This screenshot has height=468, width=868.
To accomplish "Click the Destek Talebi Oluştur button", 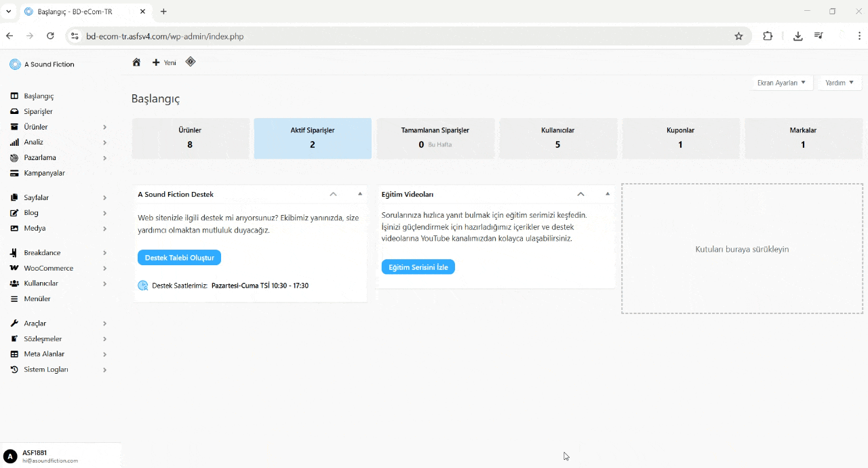I will click(x=179, y=258).
